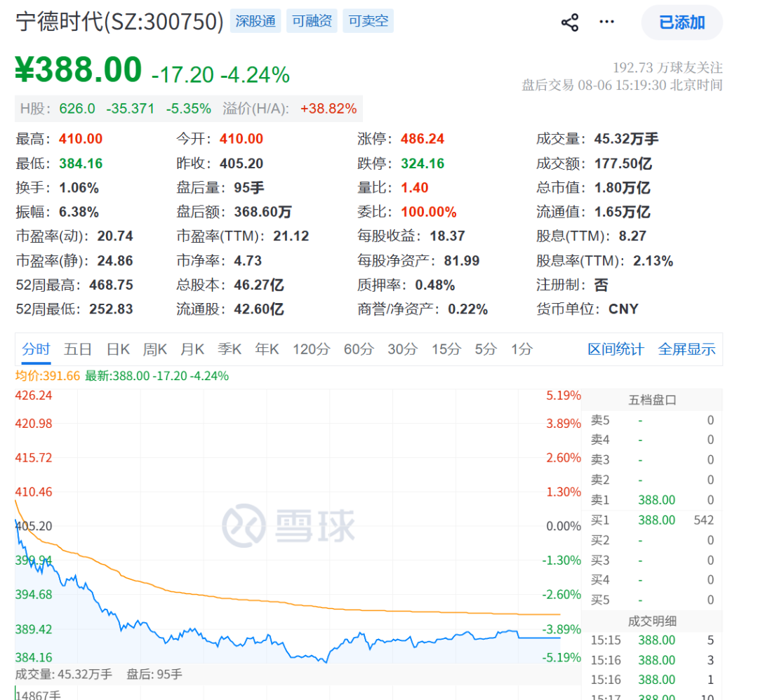This screenshot has height=700, width=758.
Task: Show the 30分 chart
Action: 402,349
